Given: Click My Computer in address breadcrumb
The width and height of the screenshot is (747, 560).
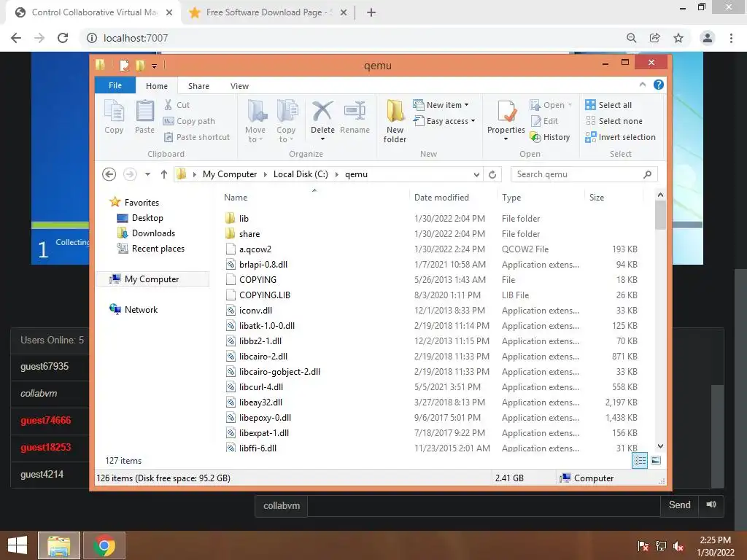Looking at the screenshot, I should [230, 174].
